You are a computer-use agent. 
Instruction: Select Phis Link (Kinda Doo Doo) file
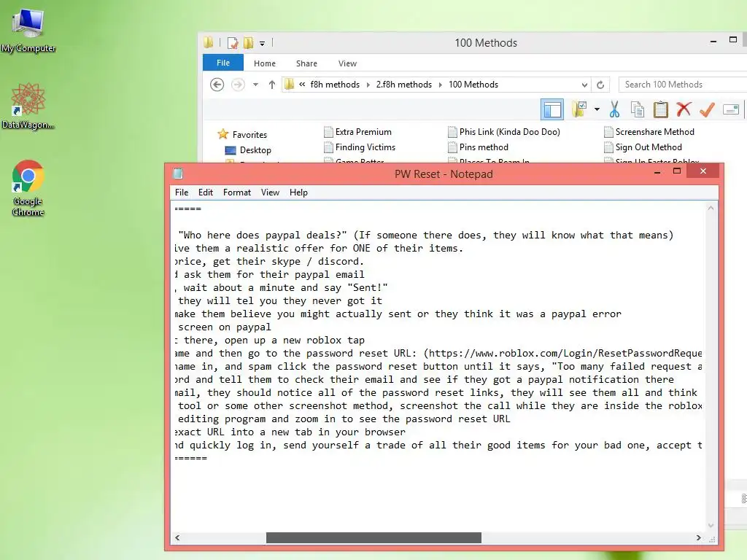[x=504, y=132]
